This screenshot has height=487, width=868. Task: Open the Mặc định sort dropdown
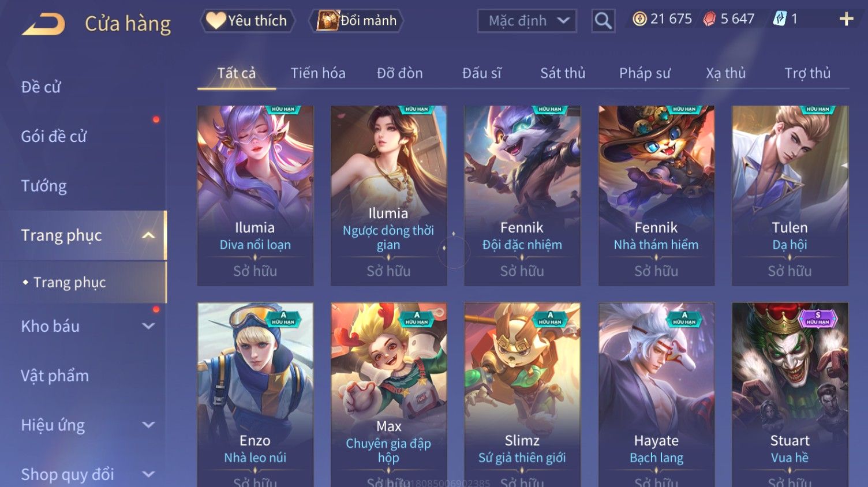click(x=527, y=21)
